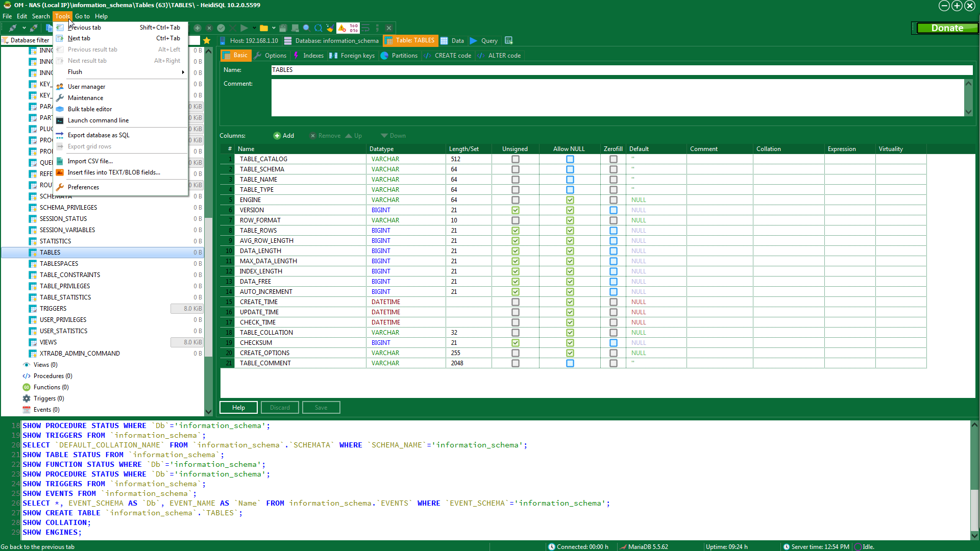Switch to the Foreign keys tab
Image resolution: width=980 pixels, height=551 pixels.
pos(357,56)
